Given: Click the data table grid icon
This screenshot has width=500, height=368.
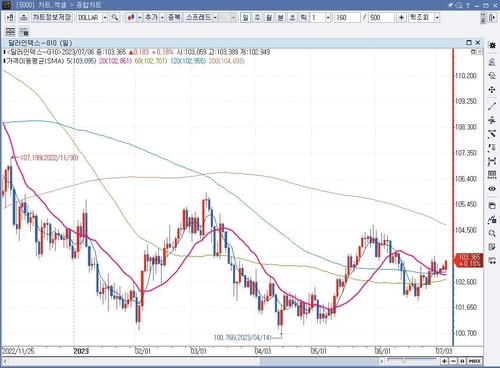Looking at the screenshot, I should 492,175.
